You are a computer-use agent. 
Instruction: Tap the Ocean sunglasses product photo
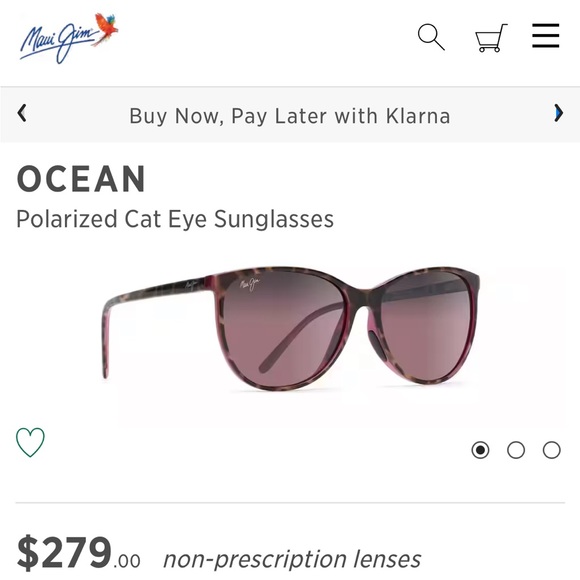(291, 328)
